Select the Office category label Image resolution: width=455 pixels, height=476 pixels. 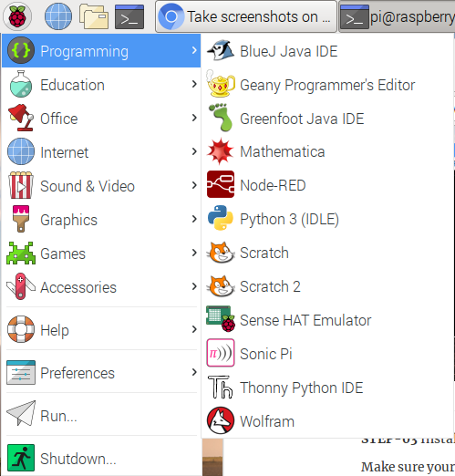(59, 119)
